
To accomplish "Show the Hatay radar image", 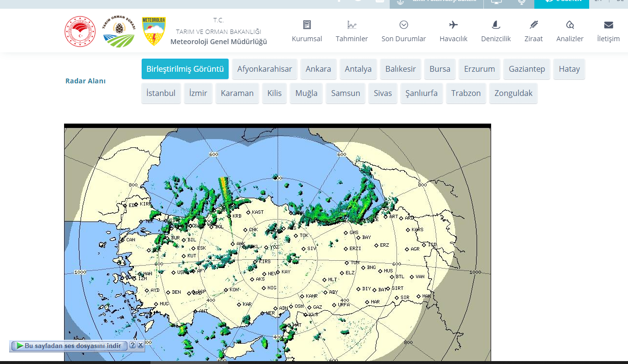I will 569,69.
